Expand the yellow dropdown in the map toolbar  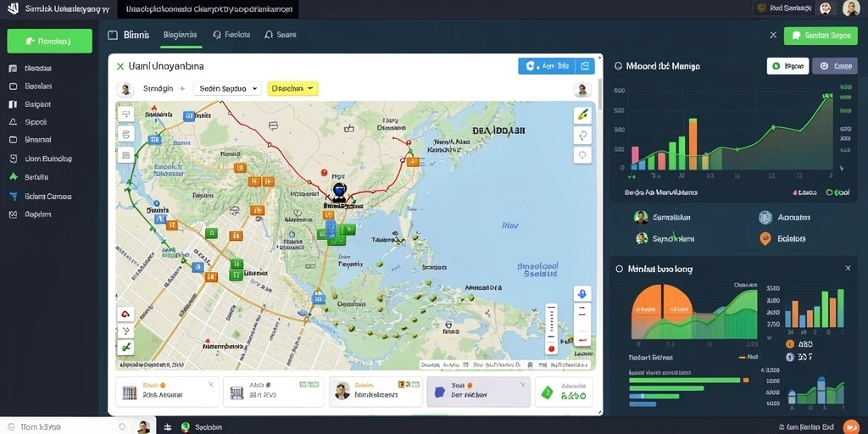click(292, 88)
